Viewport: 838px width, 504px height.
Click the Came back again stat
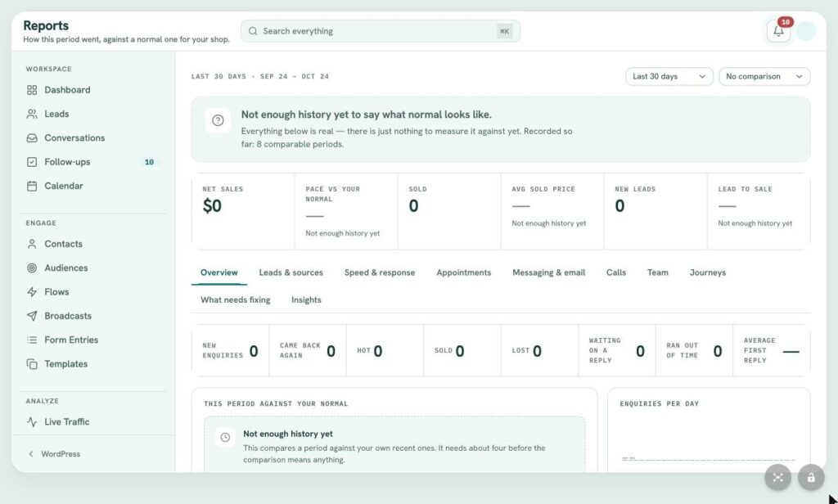pyautogui.click(x=308, y=351)
